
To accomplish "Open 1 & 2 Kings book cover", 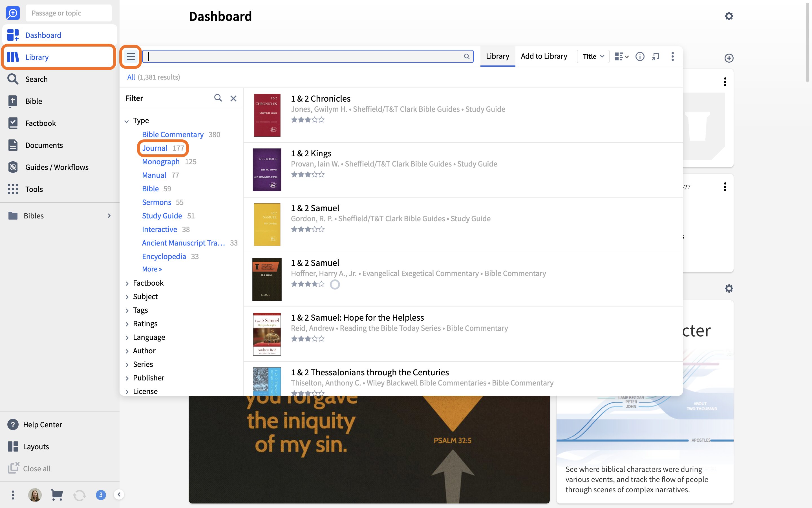I will [x=267, y=170].
